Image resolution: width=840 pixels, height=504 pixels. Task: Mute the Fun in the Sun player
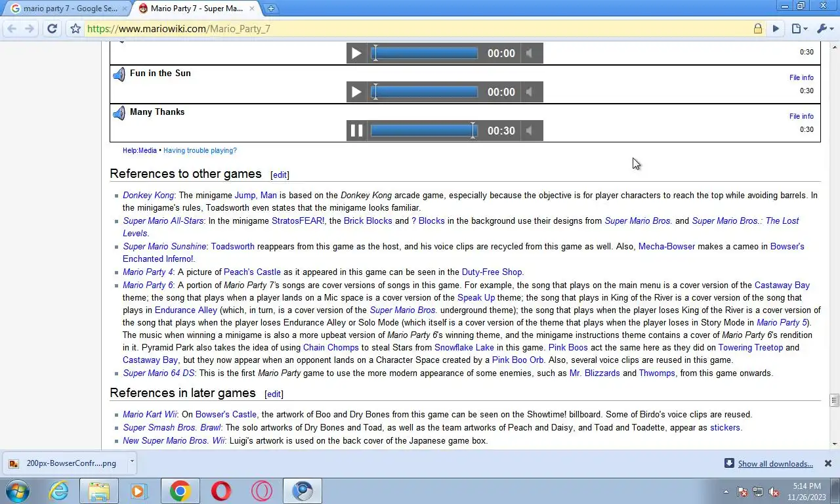click(529, 92)
